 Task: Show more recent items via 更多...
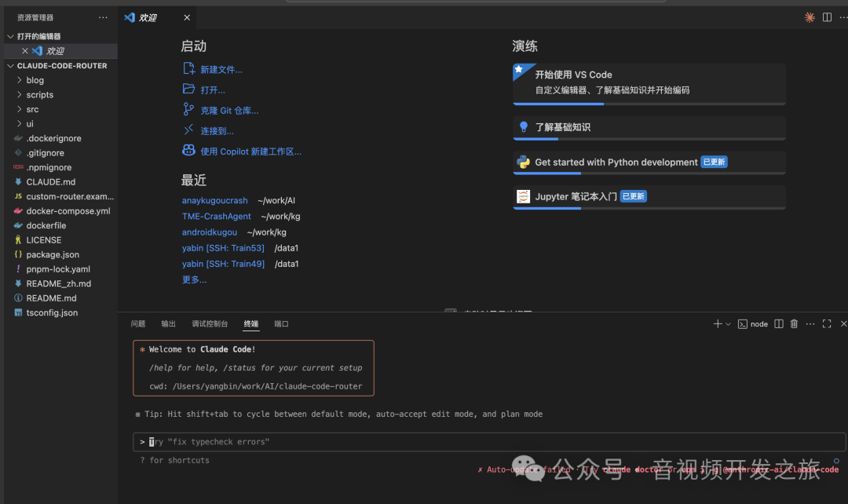tap(194, 279)
